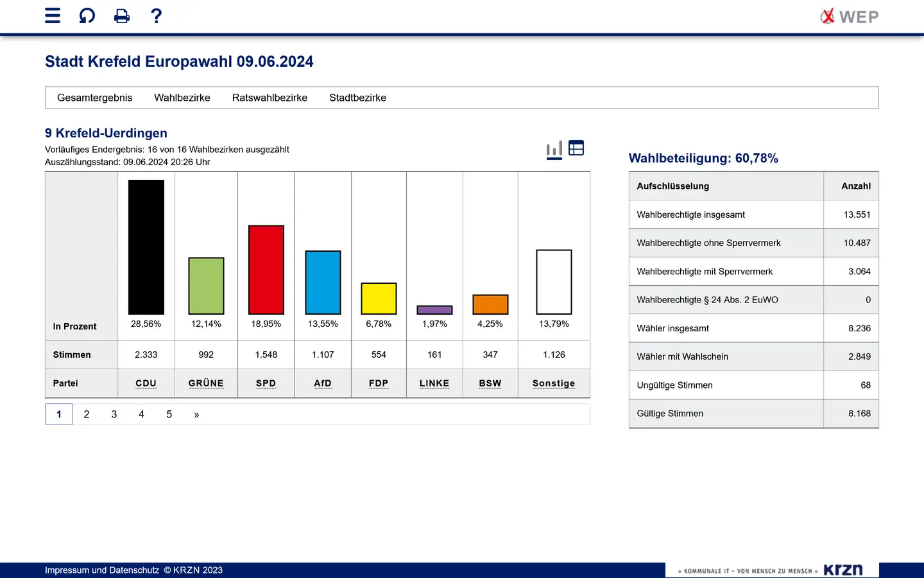Click the CDU party label
This screenshot has height=578, width=924.
pyautogui.click(x=146, y=383)
